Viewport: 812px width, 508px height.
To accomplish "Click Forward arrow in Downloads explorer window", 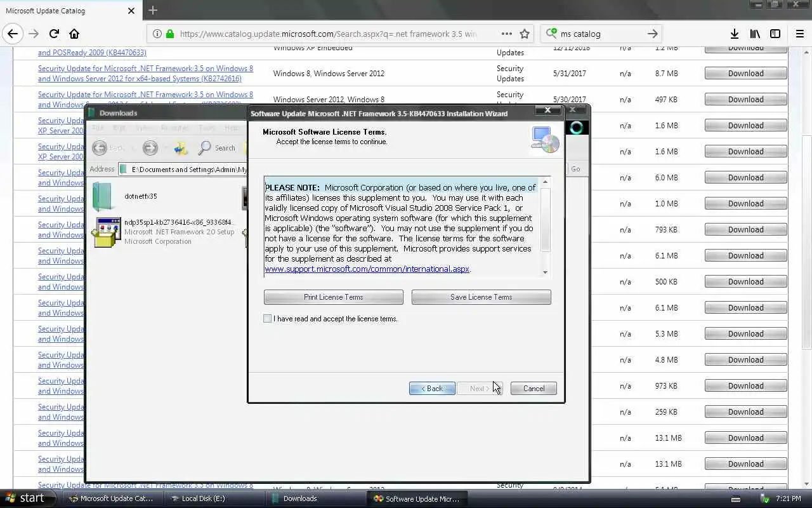I will coord(150,148).
